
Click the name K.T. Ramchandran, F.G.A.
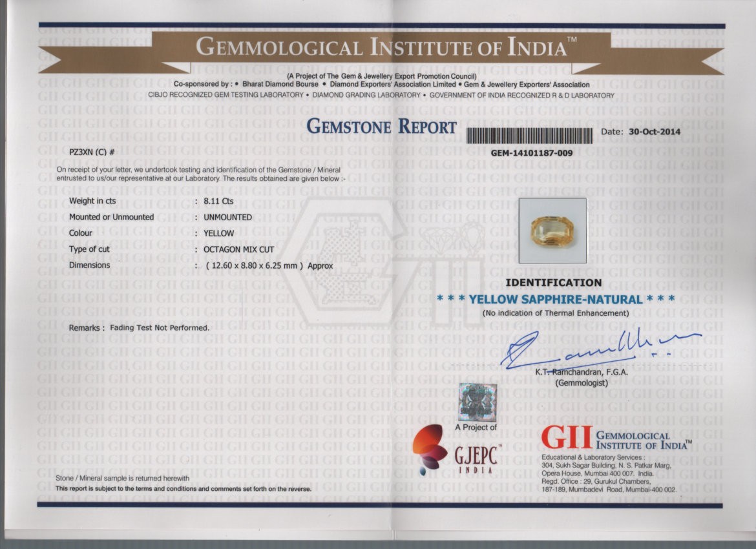pos(582,372)
